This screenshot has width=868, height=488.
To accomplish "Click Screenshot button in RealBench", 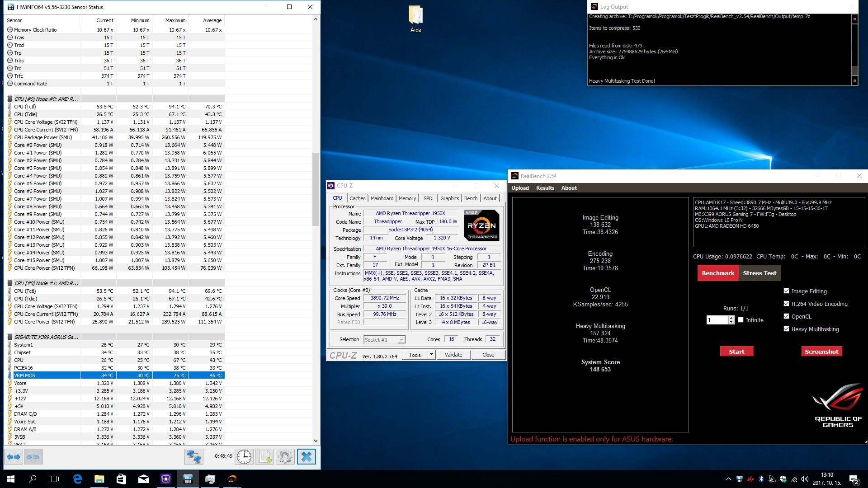I will pyautogui.click(x=821, y=352).
